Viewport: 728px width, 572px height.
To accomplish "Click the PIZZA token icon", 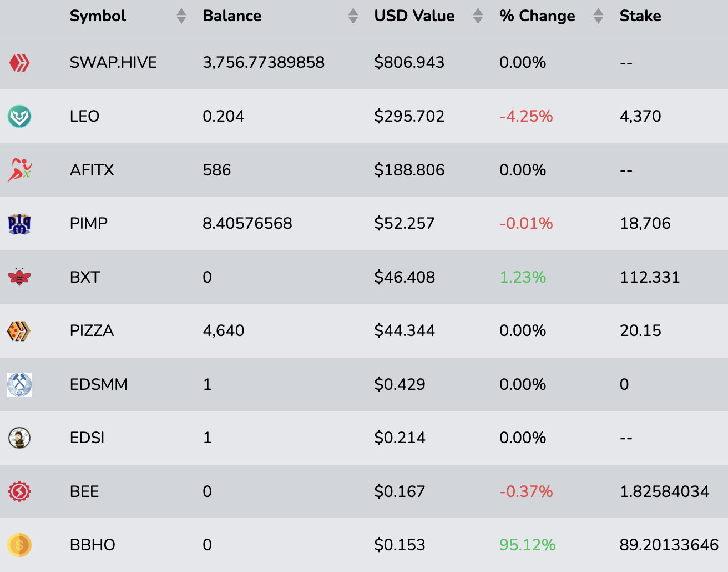I will (x=19, y=331).
